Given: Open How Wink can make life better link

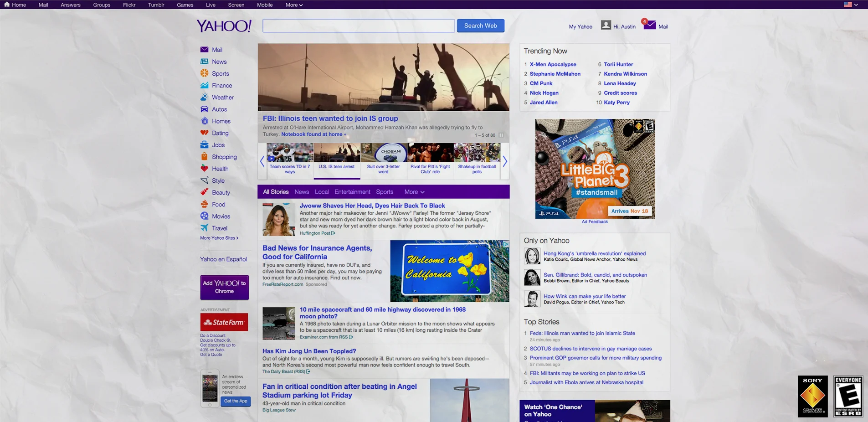Looking at the screenshot, I should pos(585,296).
